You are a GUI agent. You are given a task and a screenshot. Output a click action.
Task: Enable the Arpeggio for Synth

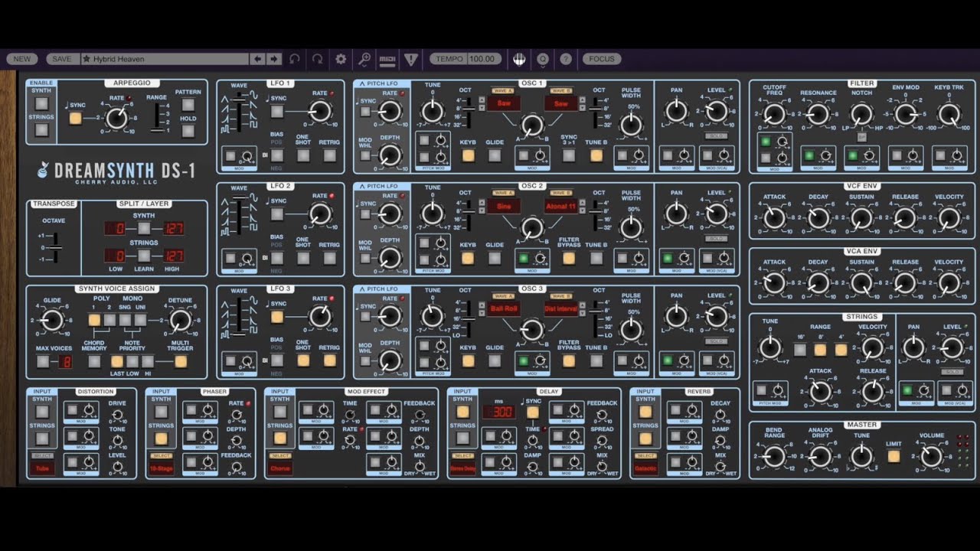point(41,103)
